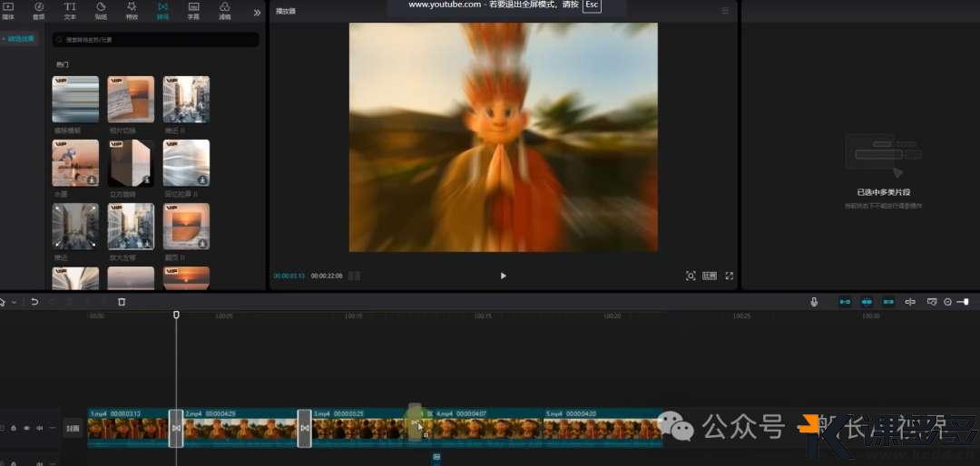Open the 音频 (Audio) tab
Screen dimensions: 980x466
39,11
